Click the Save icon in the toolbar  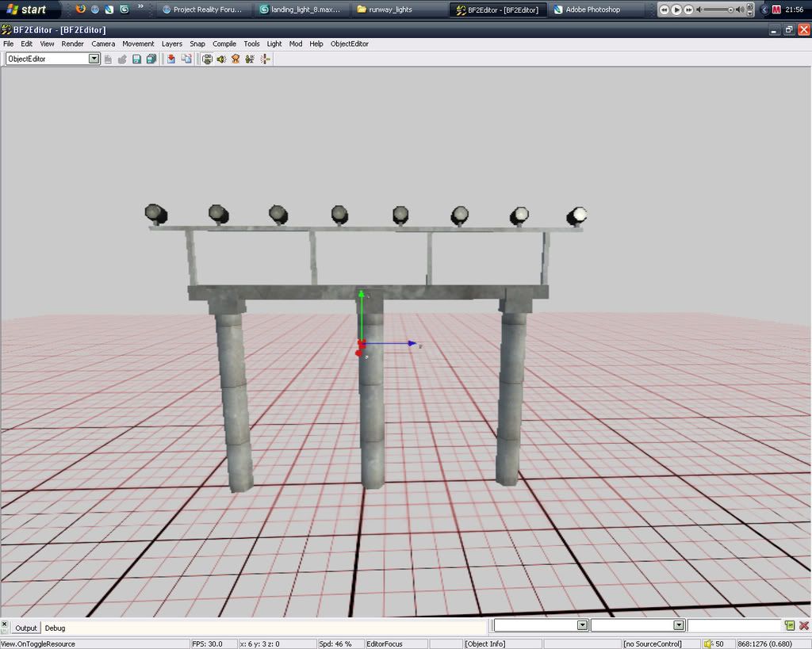point(136,59)
